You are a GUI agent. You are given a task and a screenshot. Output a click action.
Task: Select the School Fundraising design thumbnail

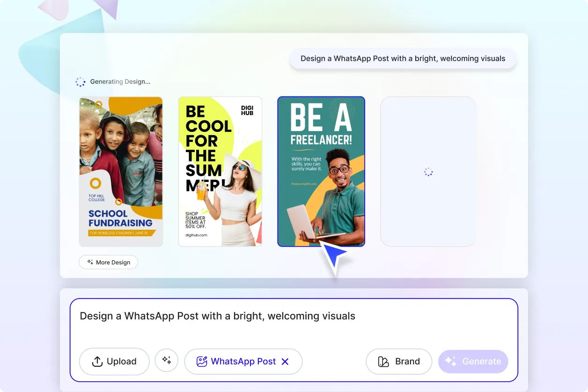point(121,172)
